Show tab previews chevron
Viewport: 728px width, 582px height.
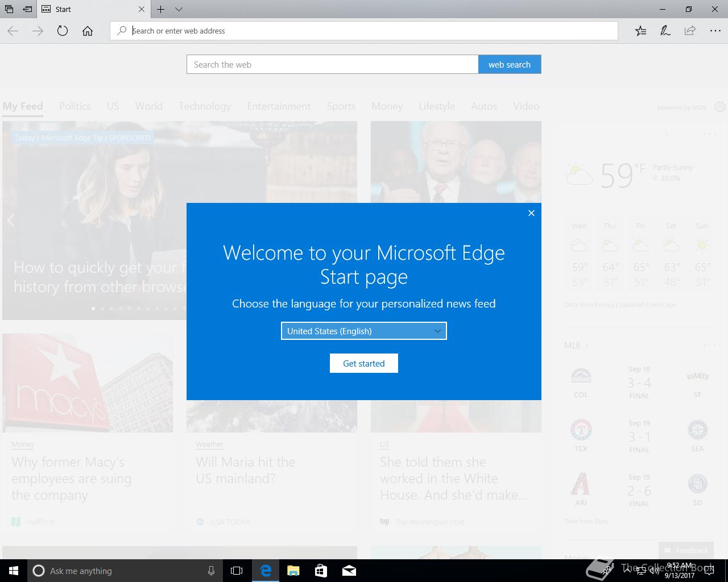(179, 9)
